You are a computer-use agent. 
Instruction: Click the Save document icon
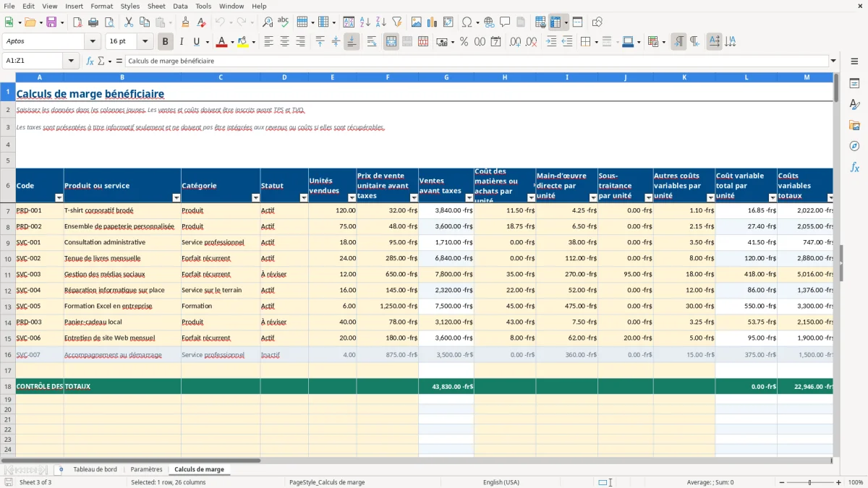tap(51, 22)
